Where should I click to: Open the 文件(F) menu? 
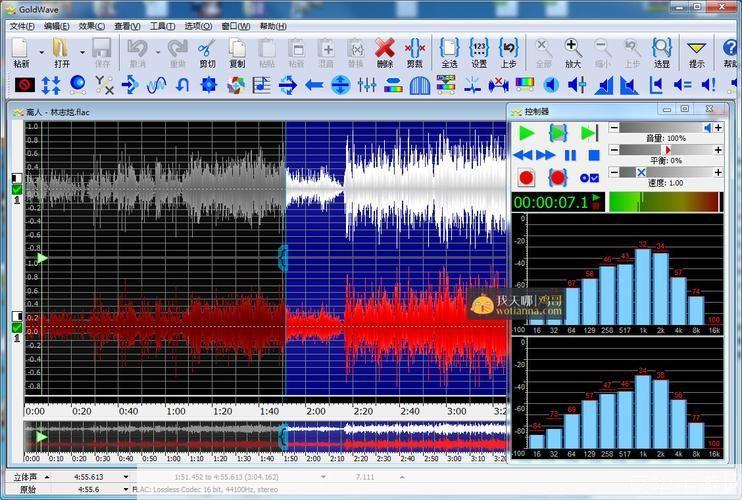click(22, 26)
